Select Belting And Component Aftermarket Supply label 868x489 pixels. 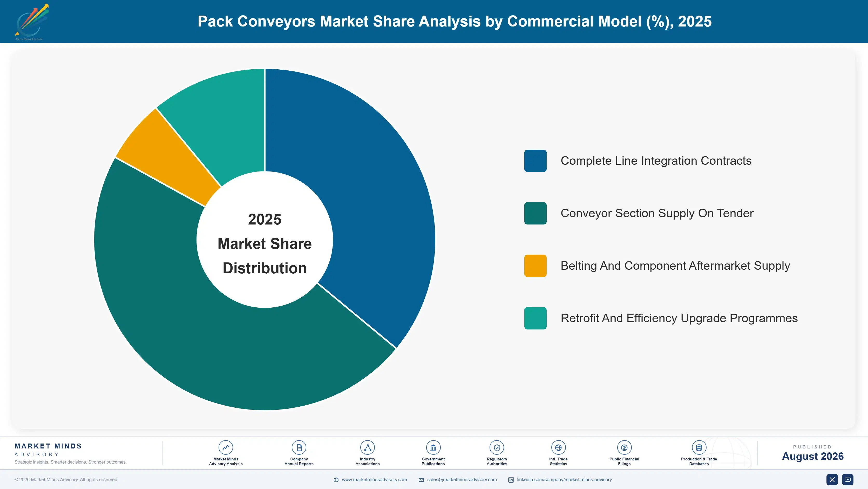[675, 266]
